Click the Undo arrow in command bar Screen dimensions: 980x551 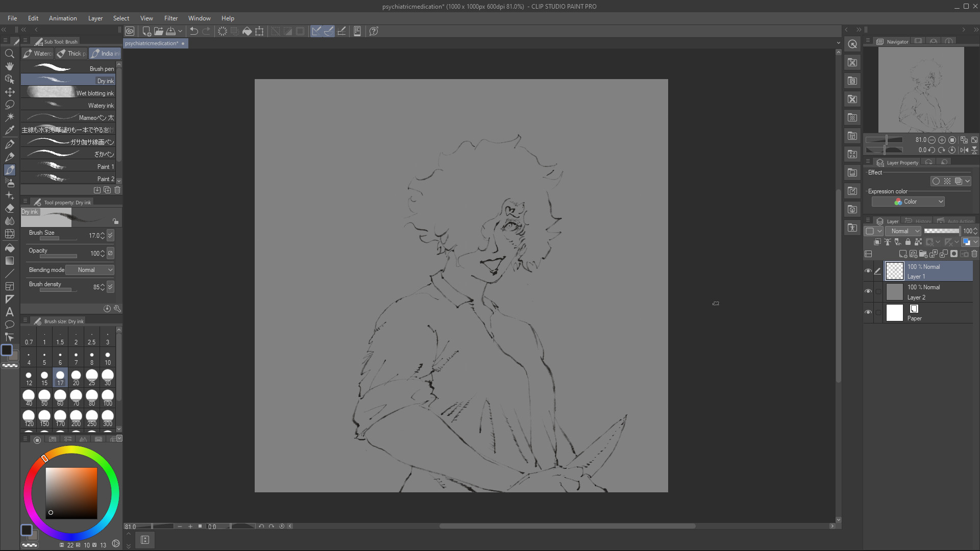[x=194, y=31]
